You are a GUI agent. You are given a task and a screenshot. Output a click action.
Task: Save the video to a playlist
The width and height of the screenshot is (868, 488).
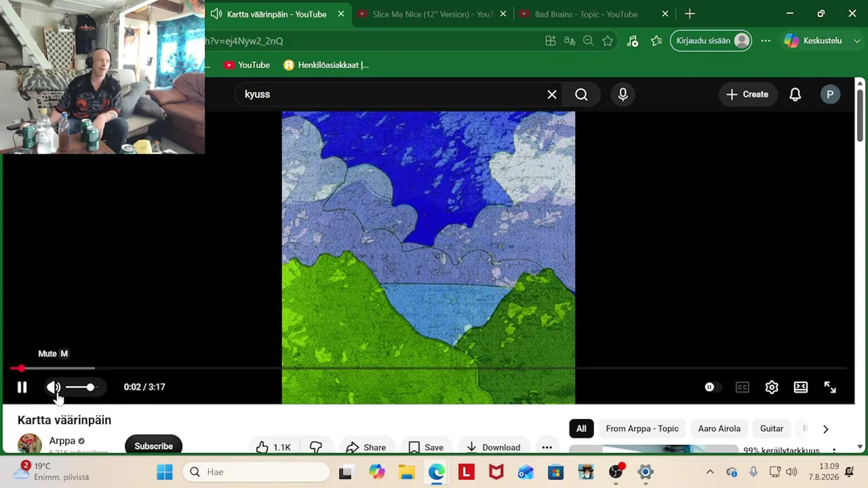[x=426, y=447]
